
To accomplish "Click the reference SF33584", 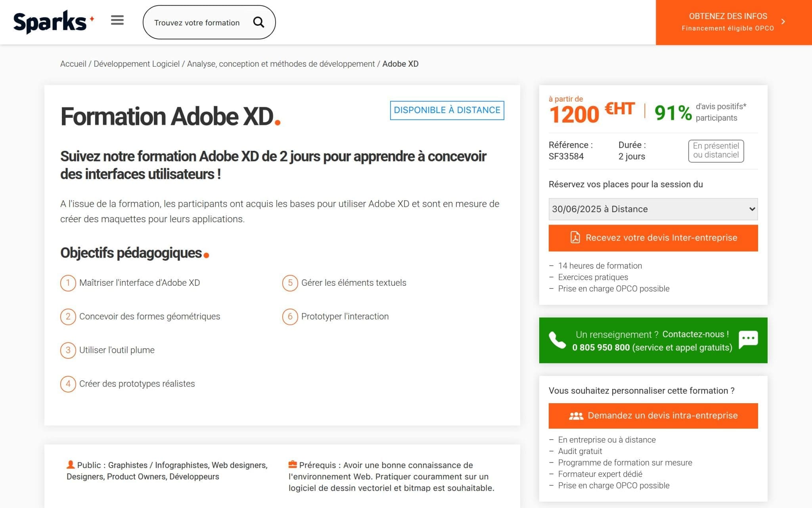I will (x=566, y=156).
